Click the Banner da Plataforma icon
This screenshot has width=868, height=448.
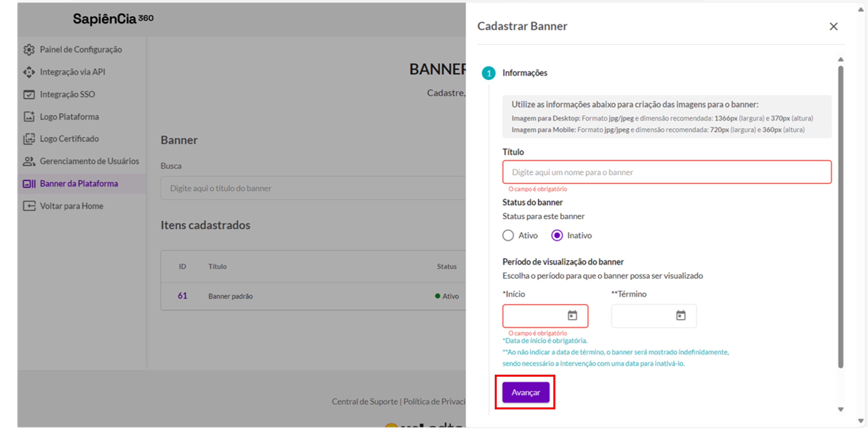point(29,184)
